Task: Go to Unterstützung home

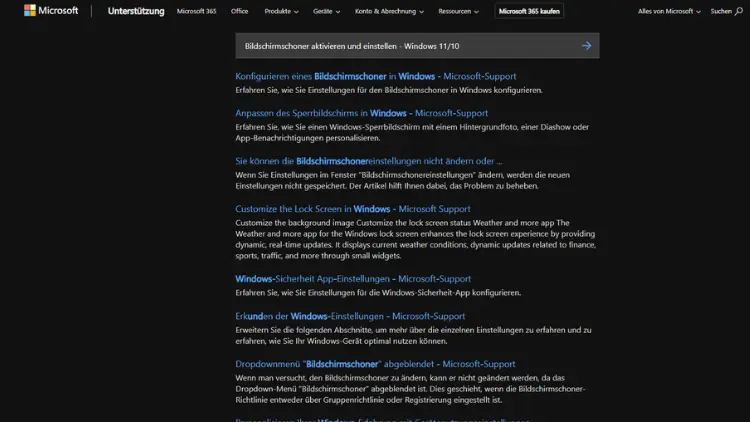Action: (x=136, y=11)
